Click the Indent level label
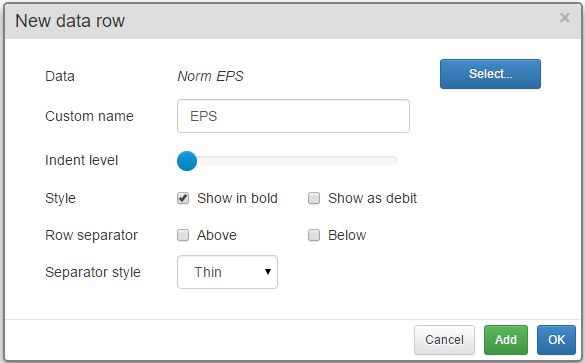 (x=81, y=160)
